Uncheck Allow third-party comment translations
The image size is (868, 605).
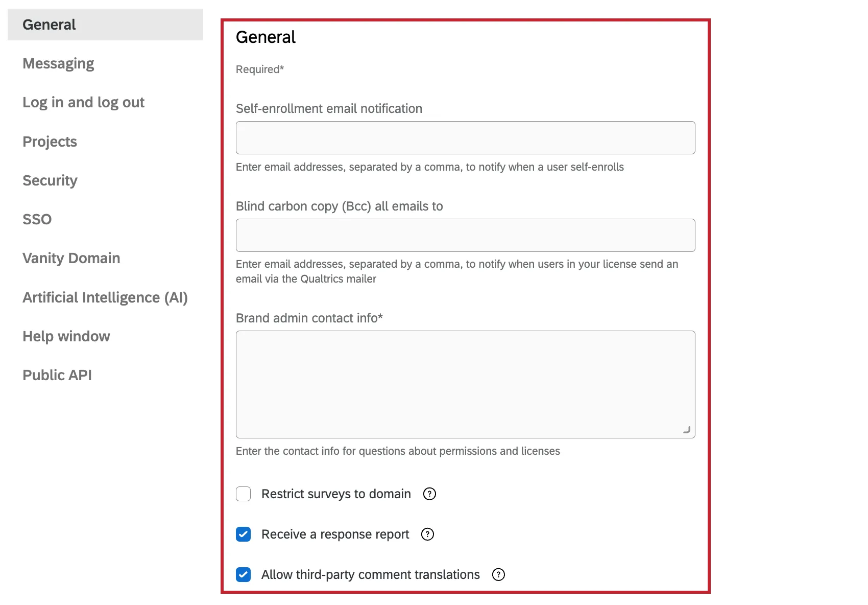243,574
